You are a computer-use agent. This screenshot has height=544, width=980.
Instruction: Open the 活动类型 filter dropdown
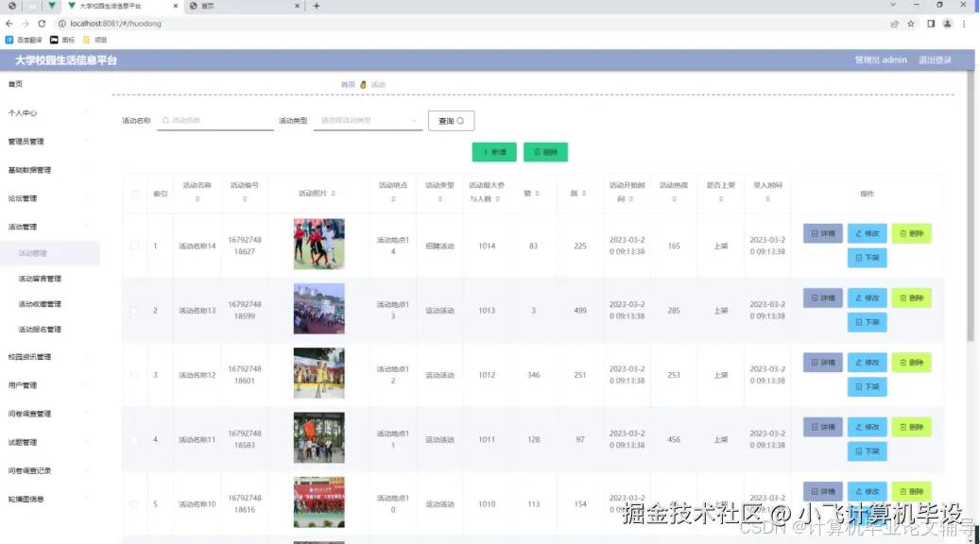[x=369, y=121]
